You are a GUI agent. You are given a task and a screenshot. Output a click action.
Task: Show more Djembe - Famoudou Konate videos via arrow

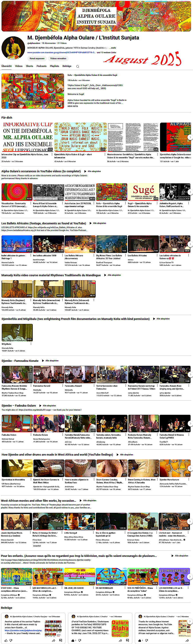click(190, 374)
